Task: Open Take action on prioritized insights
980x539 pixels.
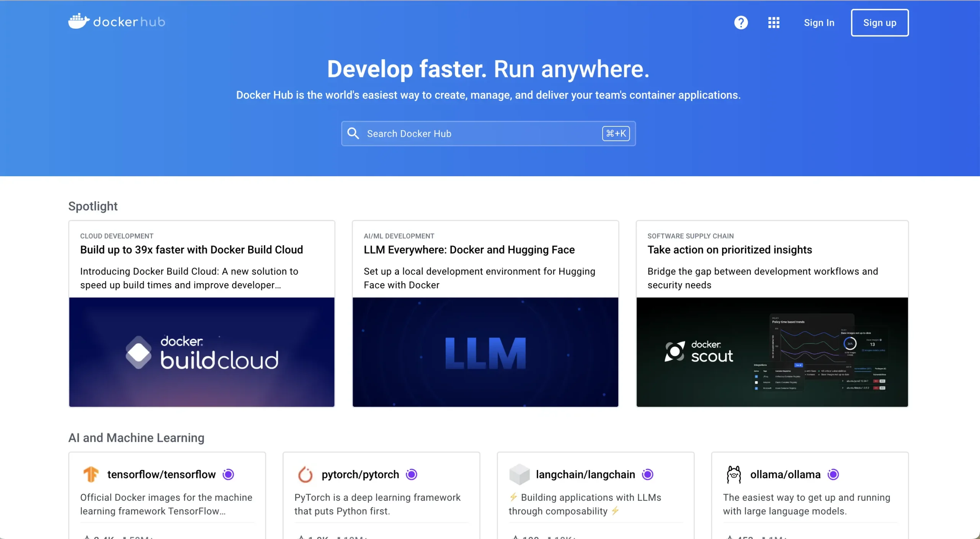Action: click(730, 250)
